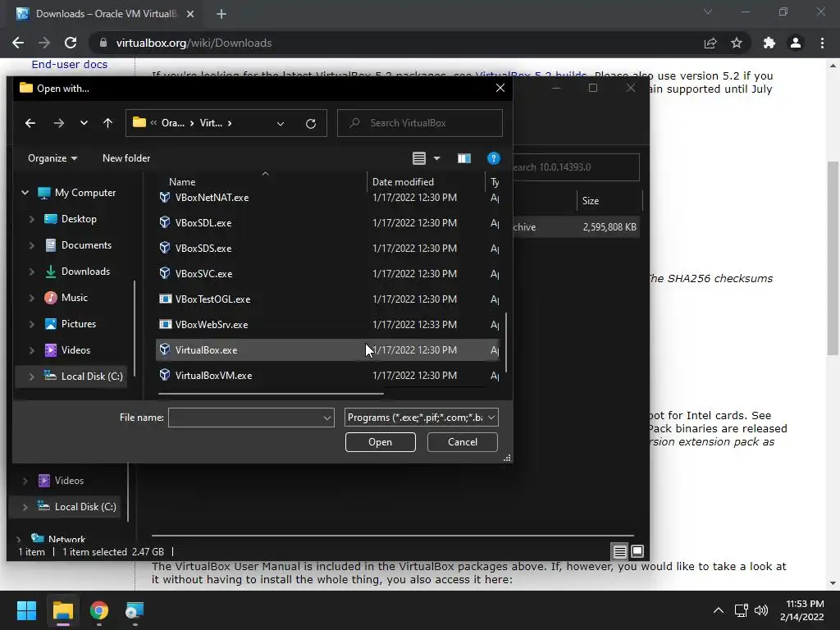Click the File name input field

244,418
